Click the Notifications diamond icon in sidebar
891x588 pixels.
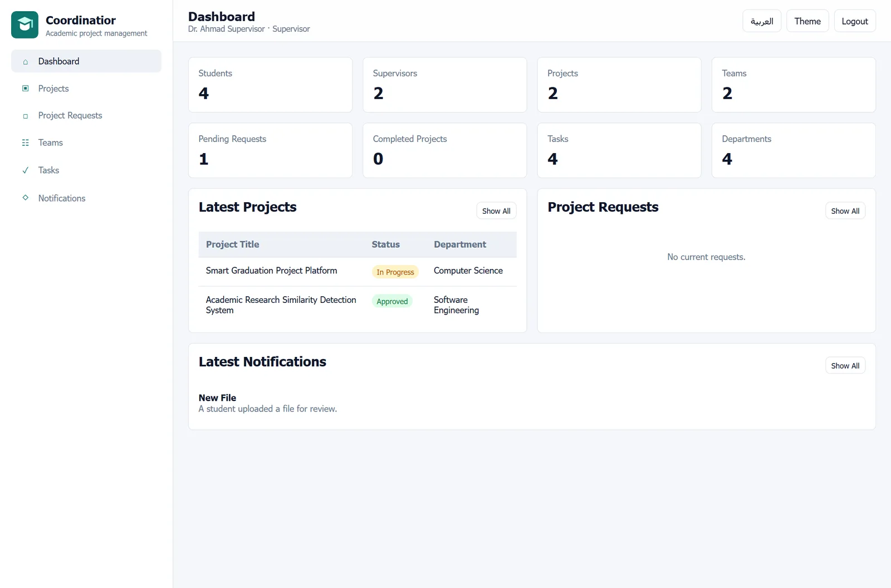tap(25, 198)
